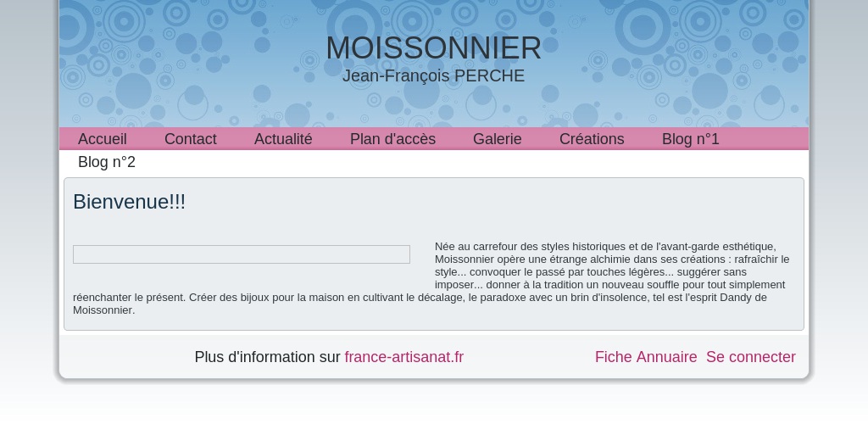868x424 pixels.
Task: Open the Fiche Annuaire link
Action: coord(646,357)
